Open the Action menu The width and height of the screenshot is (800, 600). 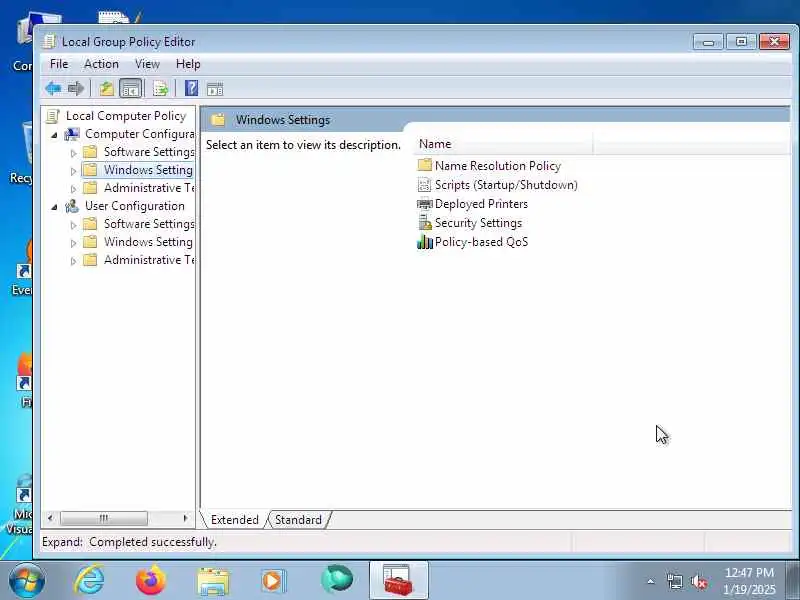pyautogui.click(x=102, y=64)
